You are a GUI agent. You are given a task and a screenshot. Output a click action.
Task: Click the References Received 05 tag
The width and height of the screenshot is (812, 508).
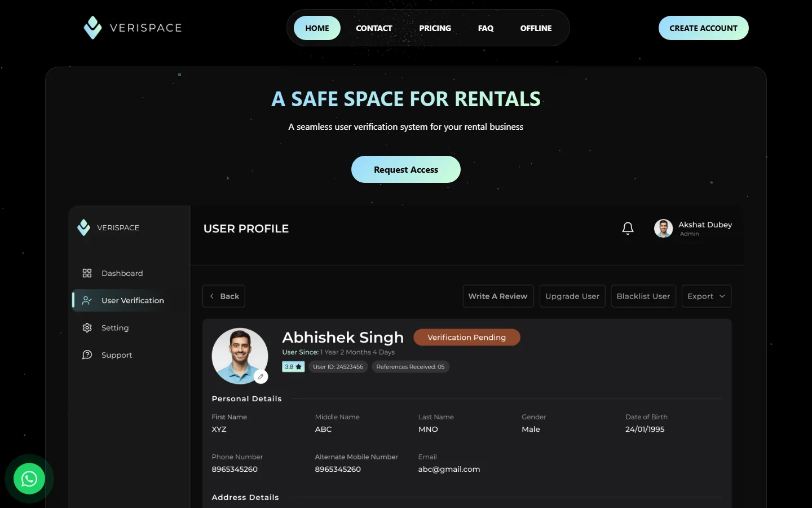tap(411, 367)
